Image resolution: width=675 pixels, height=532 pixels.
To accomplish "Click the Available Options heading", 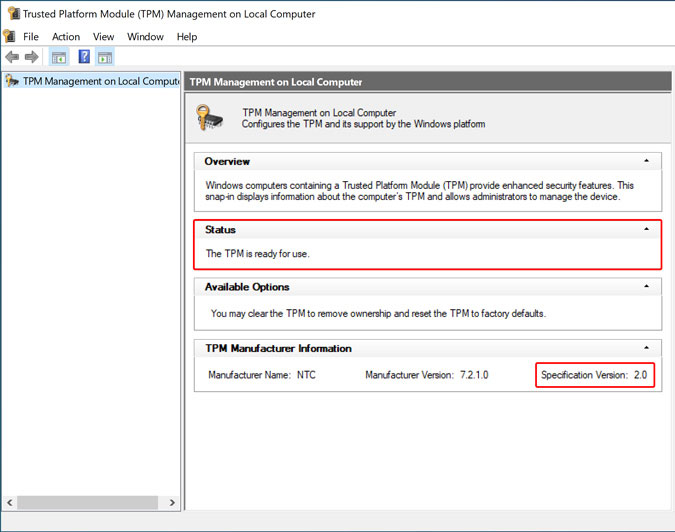I will tap(247, 287).
